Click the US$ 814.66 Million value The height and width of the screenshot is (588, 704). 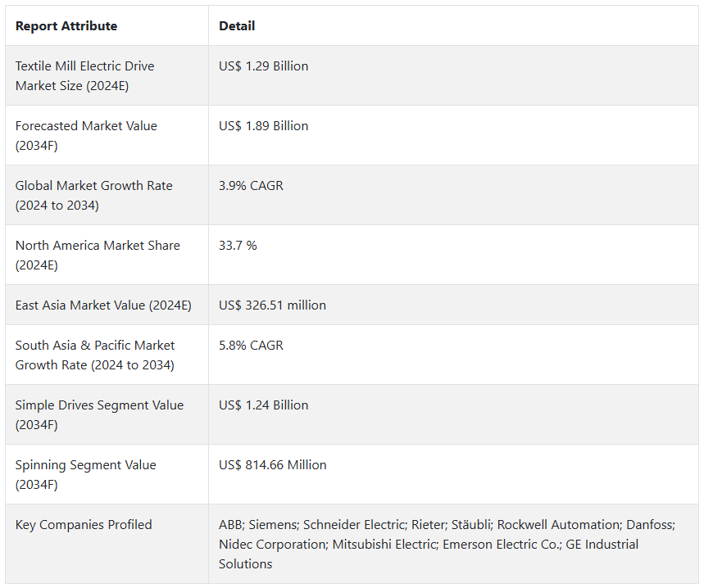tap(273, 465)
